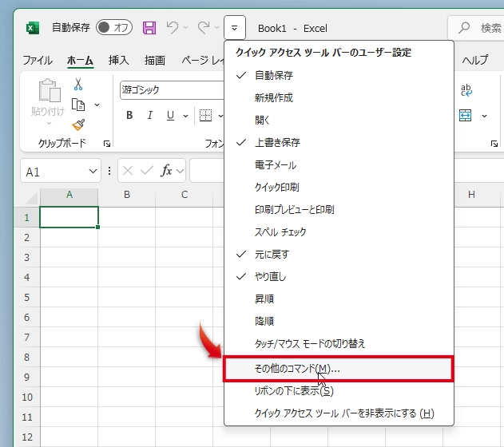
Task: Toggle the AutoSave switch (自動保存)
Action: click(x=114, y=28)
